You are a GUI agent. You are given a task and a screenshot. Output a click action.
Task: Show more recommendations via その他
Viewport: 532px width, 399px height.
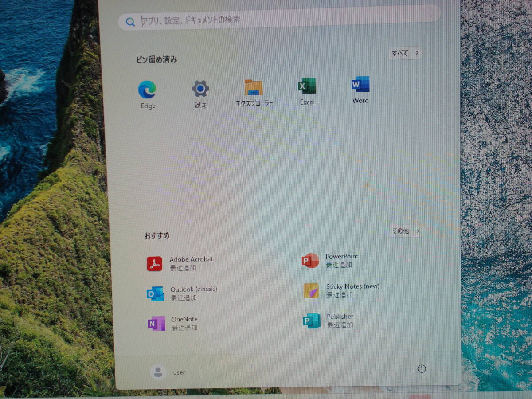pyautogui.click(x=405, y=231)
